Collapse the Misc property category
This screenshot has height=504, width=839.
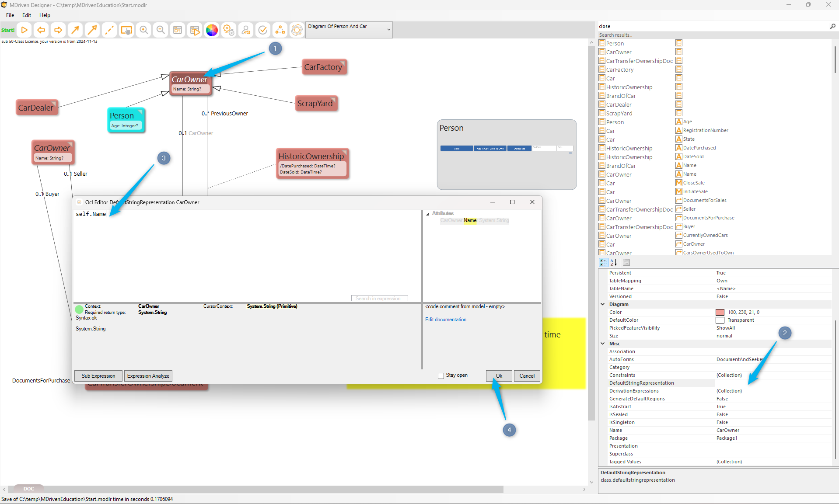(603, 344)
